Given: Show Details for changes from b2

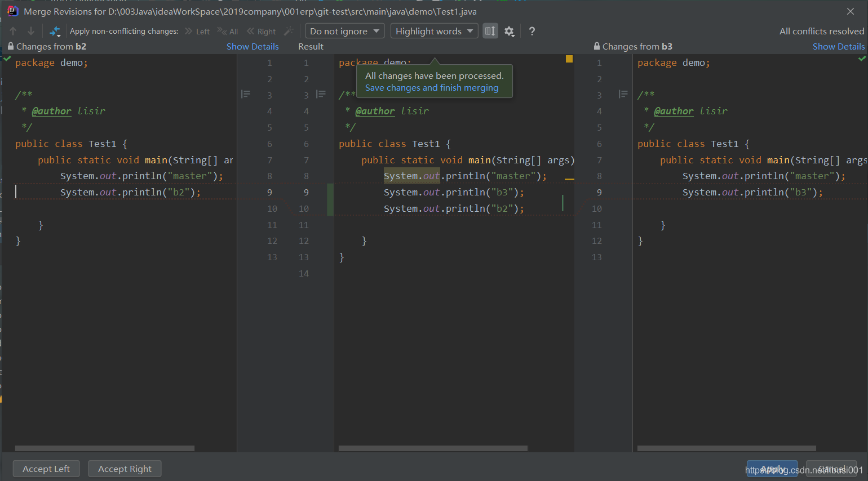Looking at the screenshot, I should point(253,47).
